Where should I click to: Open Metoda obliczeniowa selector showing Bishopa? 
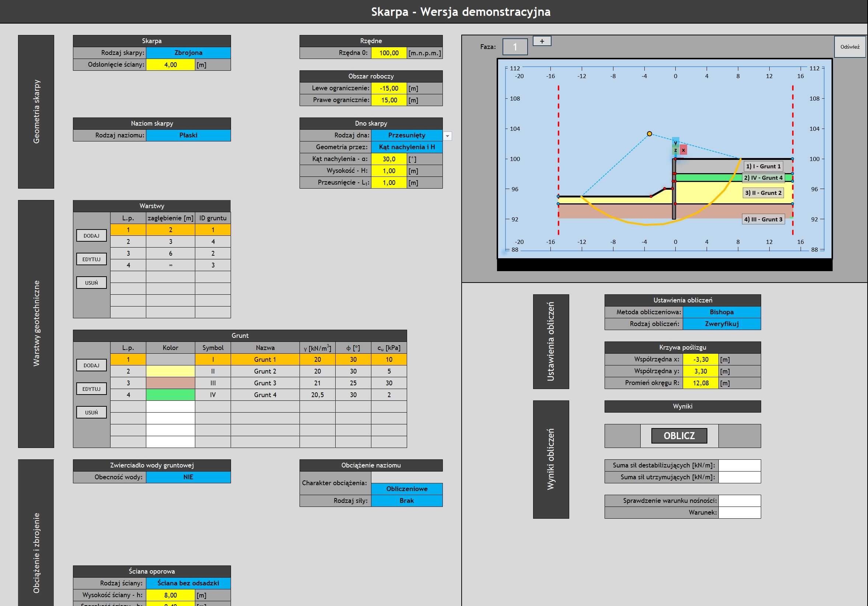[x=721, y=312]
